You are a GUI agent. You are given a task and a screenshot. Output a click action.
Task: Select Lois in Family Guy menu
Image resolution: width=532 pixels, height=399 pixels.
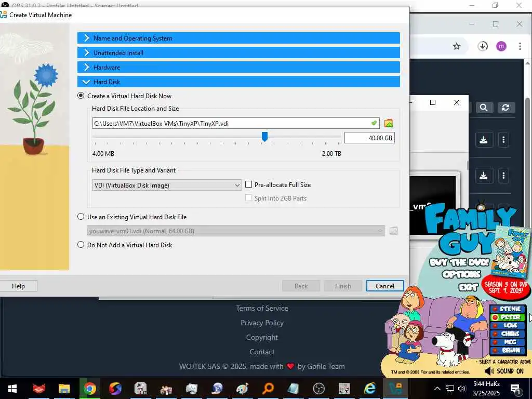tap(508, 325)
